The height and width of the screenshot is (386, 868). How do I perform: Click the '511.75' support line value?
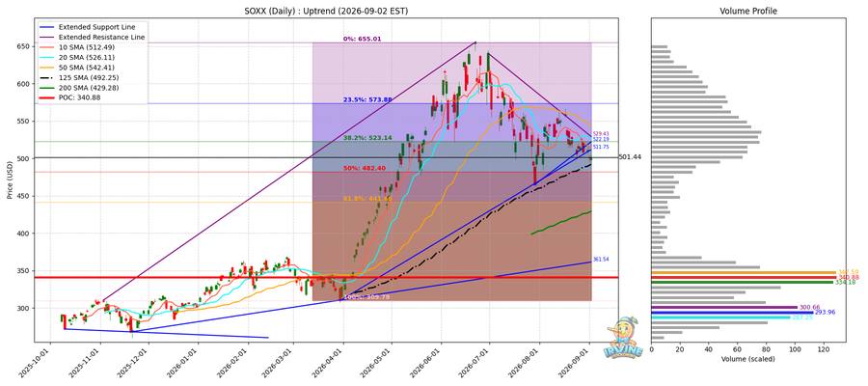(x=601, y=147)
